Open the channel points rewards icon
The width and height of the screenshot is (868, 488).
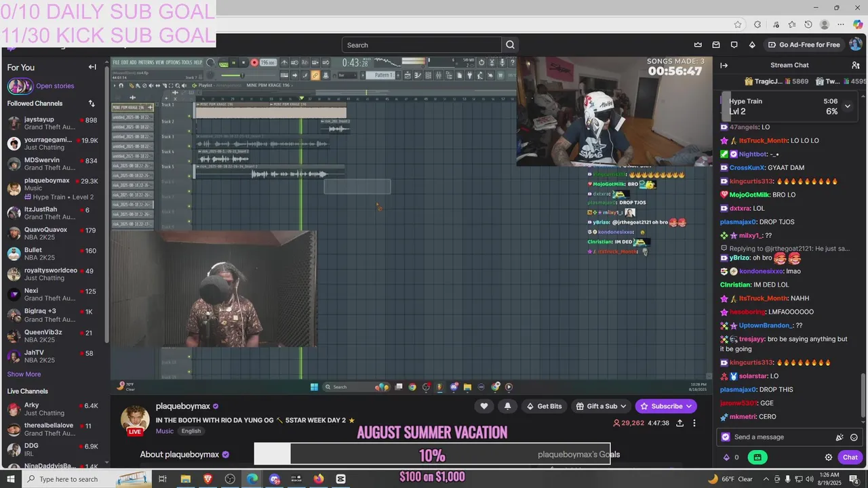[x=757, y=457]
